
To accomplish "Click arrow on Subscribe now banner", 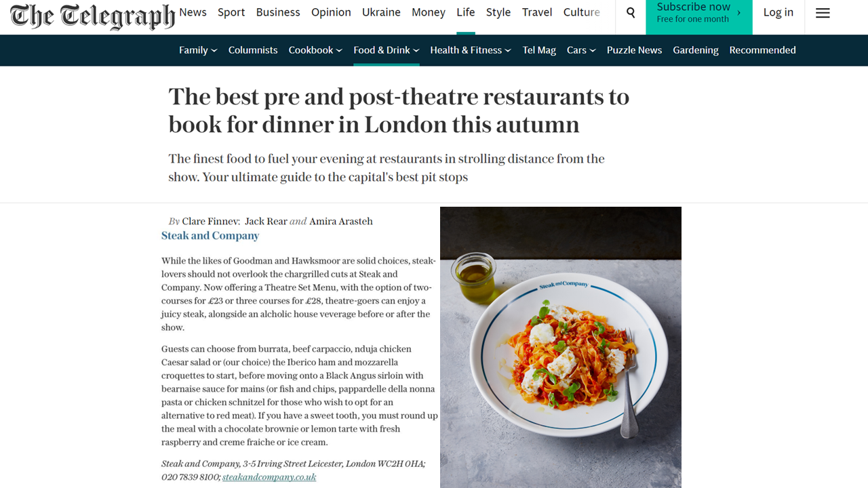I will point(739,13).
